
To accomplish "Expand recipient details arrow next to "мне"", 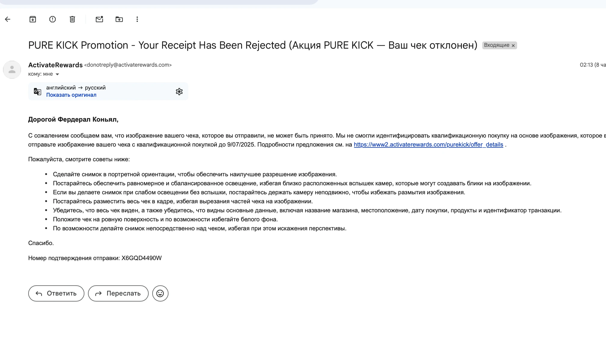I will tap(57, 74).
